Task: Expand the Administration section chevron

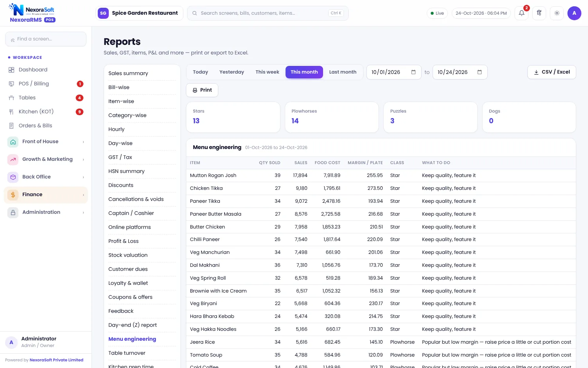Action: [83, 212]
